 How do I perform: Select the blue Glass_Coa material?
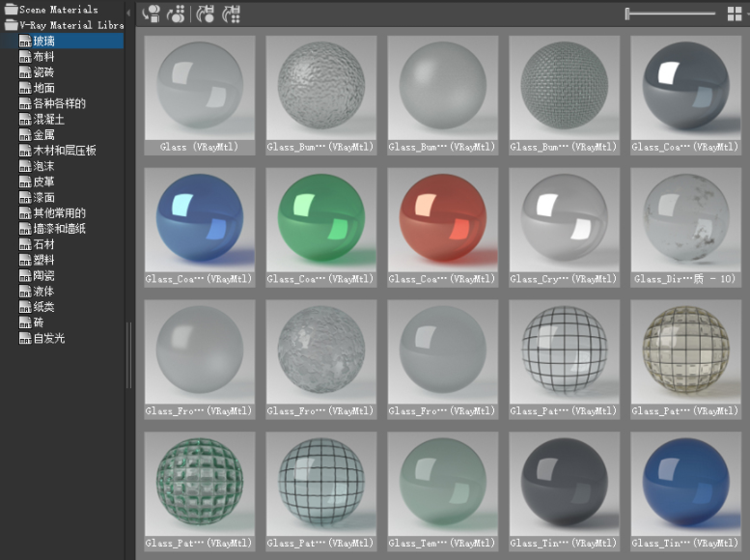click(x=200, y=227)
